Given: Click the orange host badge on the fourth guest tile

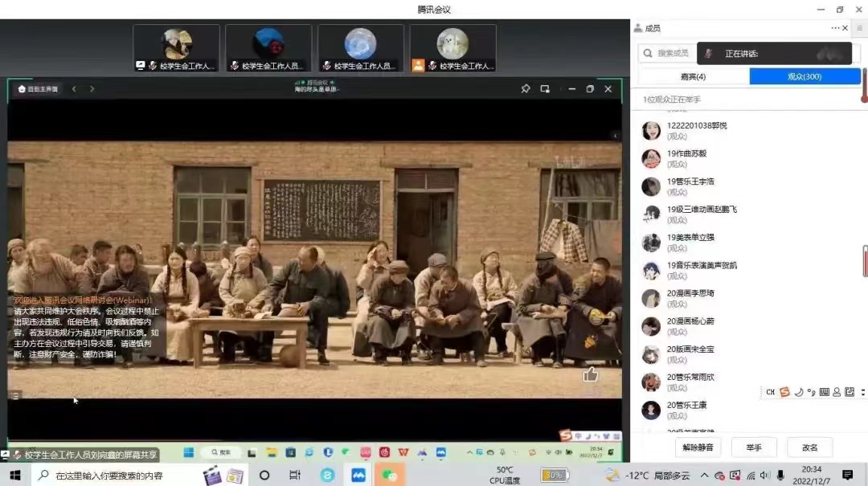Looking at the screenshot, I should coord(418,65).
